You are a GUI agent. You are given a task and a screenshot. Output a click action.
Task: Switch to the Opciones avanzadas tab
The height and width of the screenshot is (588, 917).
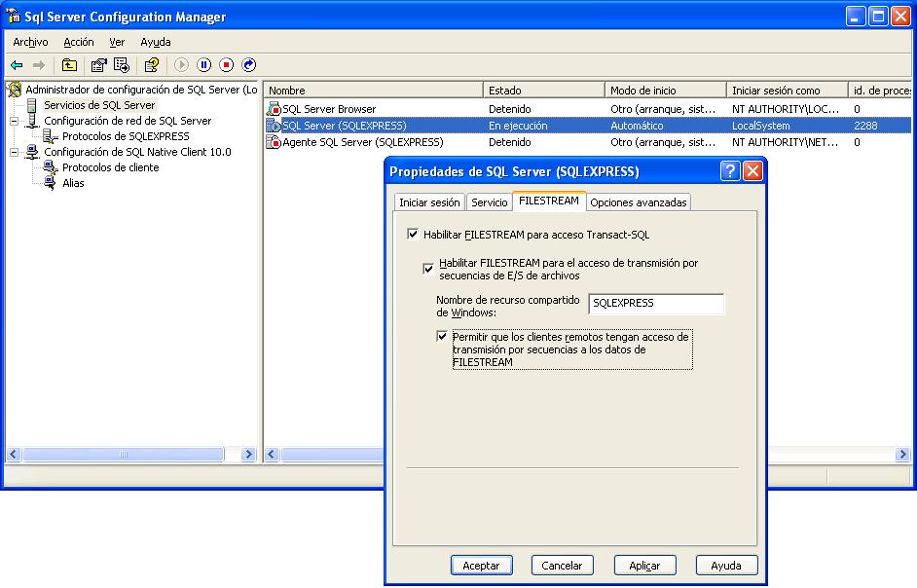(638, 202)
